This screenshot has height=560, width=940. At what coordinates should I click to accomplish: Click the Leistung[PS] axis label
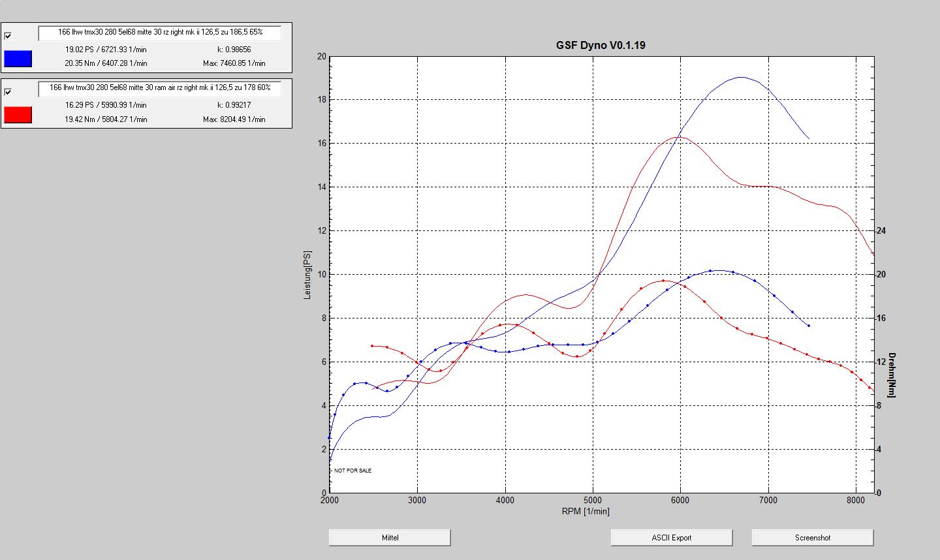[307, 275]
